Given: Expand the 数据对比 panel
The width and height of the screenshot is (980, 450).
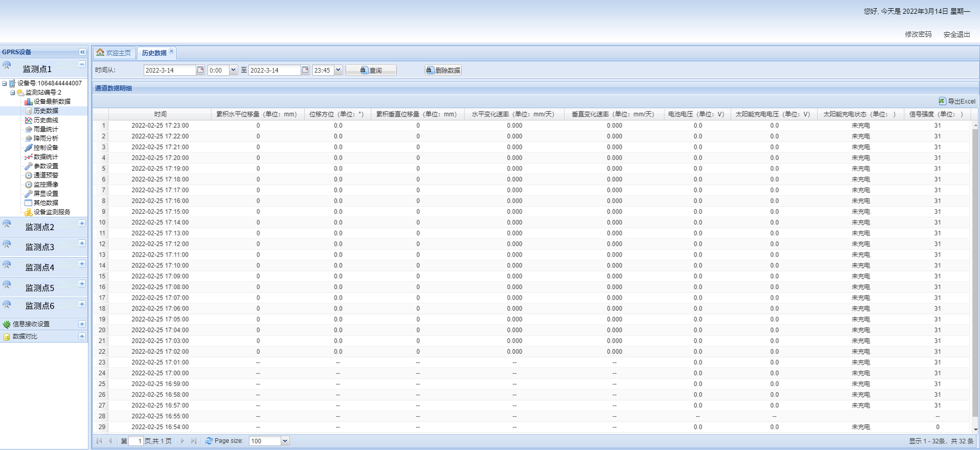Looking at the screenshot, I should (82, 336).
